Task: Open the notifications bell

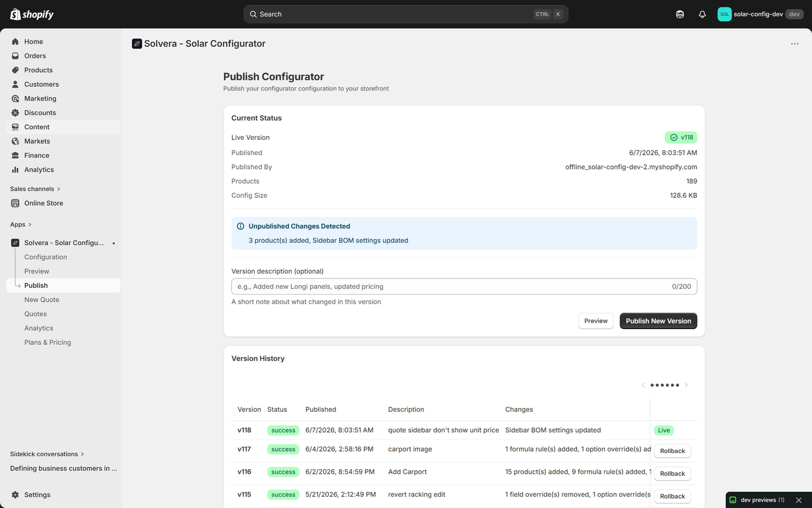Action: point(702,14)
